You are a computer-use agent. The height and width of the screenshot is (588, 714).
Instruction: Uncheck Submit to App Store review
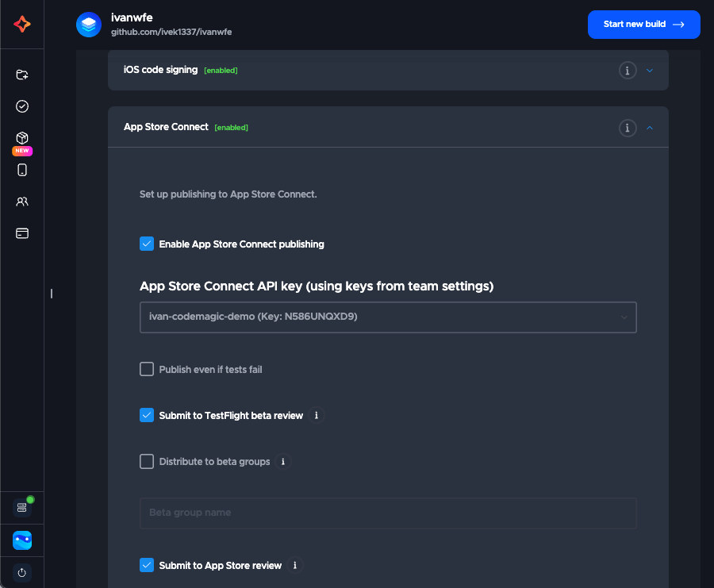147,565
